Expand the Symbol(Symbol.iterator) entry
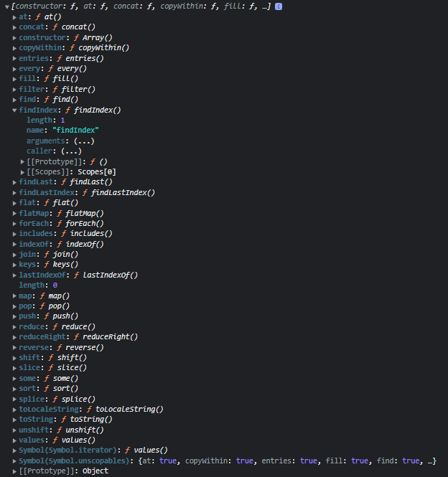448x477 pixels. point(14,450)
